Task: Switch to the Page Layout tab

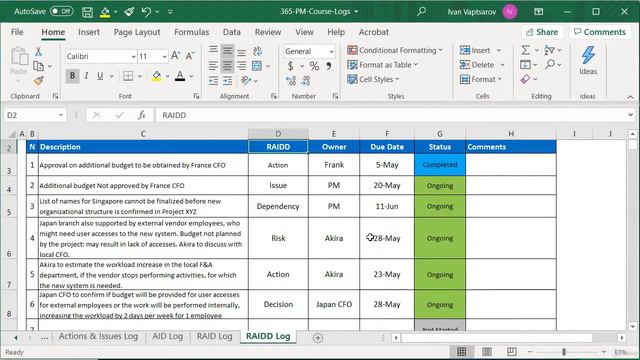Action: (137, 32)
